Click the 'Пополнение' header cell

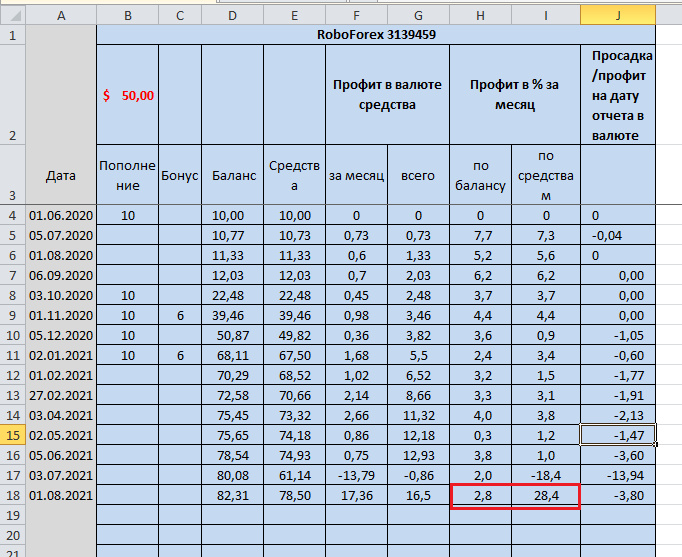pyautogui.click(x=127, y=175)
